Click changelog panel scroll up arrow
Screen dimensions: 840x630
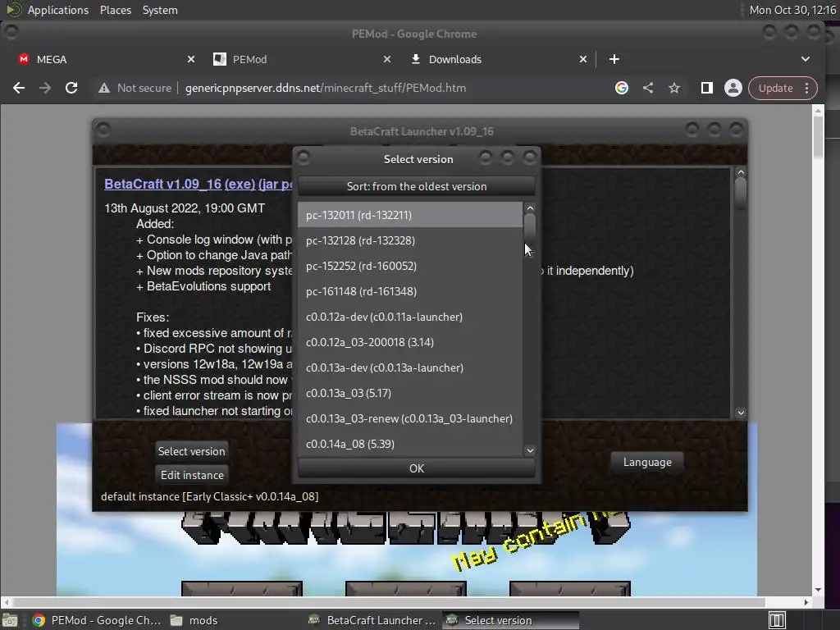tap(741, 172)
